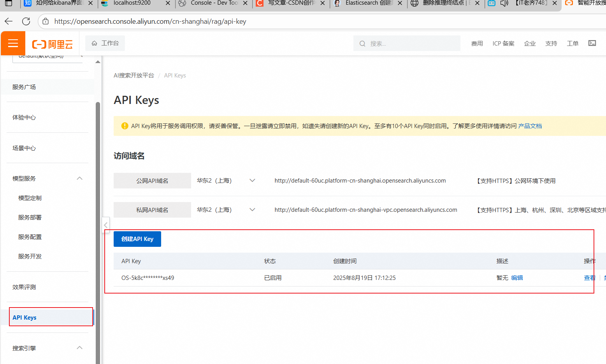Click the 创建API Key button
The image size is (606, 364).
pos(137,239)
